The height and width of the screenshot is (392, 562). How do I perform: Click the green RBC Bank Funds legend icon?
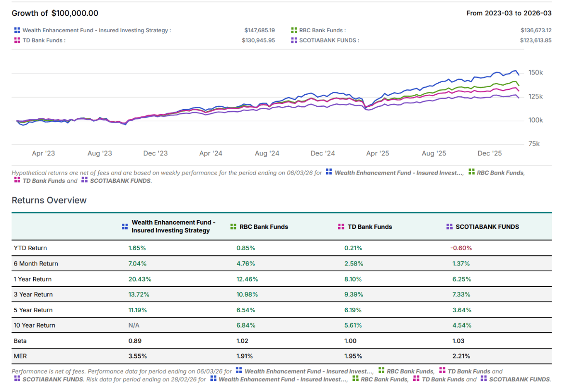pos(294,30)
